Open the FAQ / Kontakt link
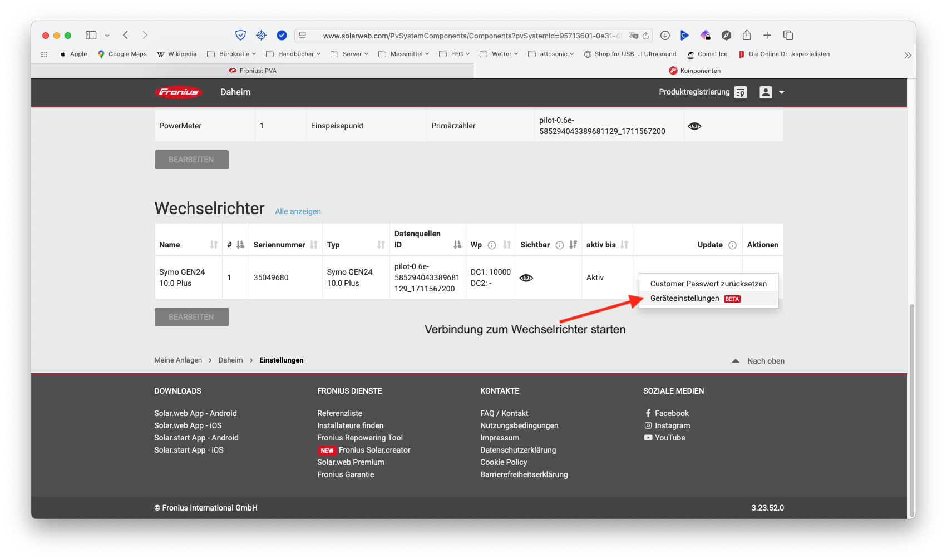The width and height of the screenshot is (947, 560). pos(504,413)
